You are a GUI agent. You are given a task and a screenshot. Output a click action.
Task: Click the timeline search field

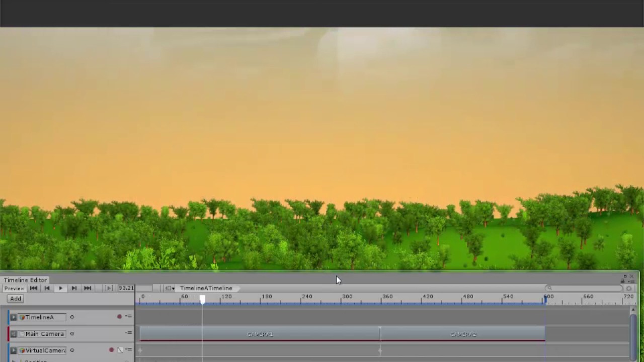(x=585, y=289)
